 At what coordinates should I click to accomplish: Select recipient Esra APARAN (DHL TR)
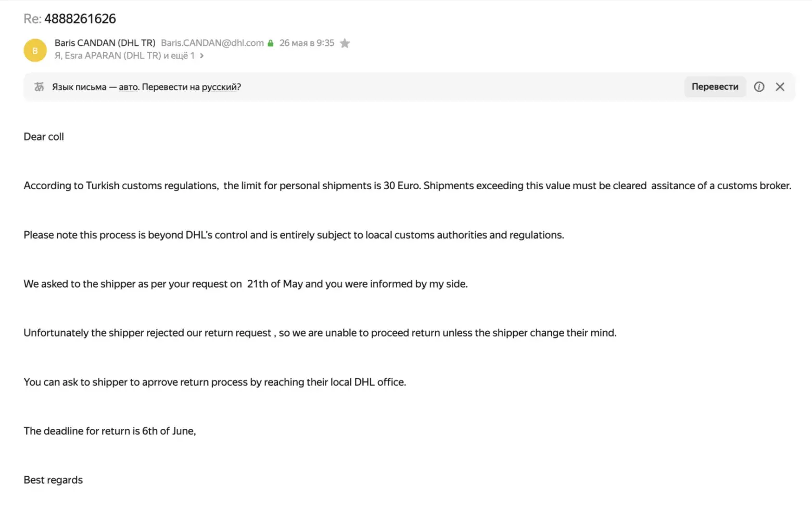click(x=112, y=56)
